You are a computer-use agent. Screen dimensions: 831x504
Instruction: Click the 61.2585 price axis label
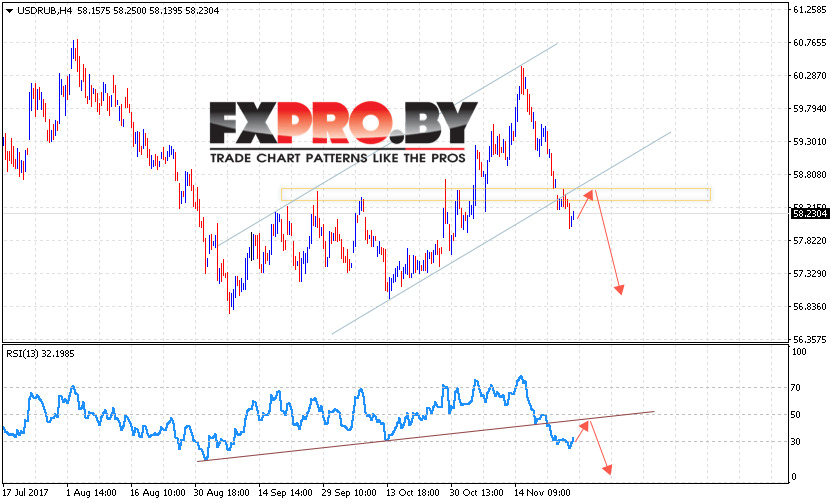click(x=809, y=10)
